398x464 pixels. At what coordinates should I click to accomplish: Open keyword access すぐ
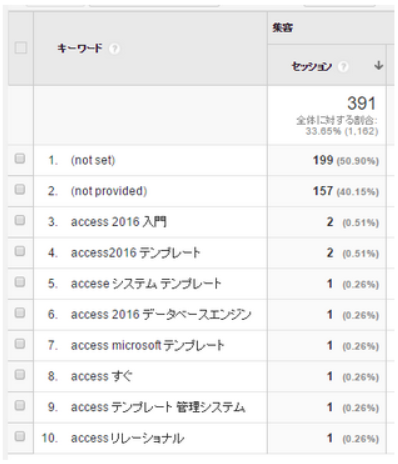pyautogui.click(x=101, y=376)
